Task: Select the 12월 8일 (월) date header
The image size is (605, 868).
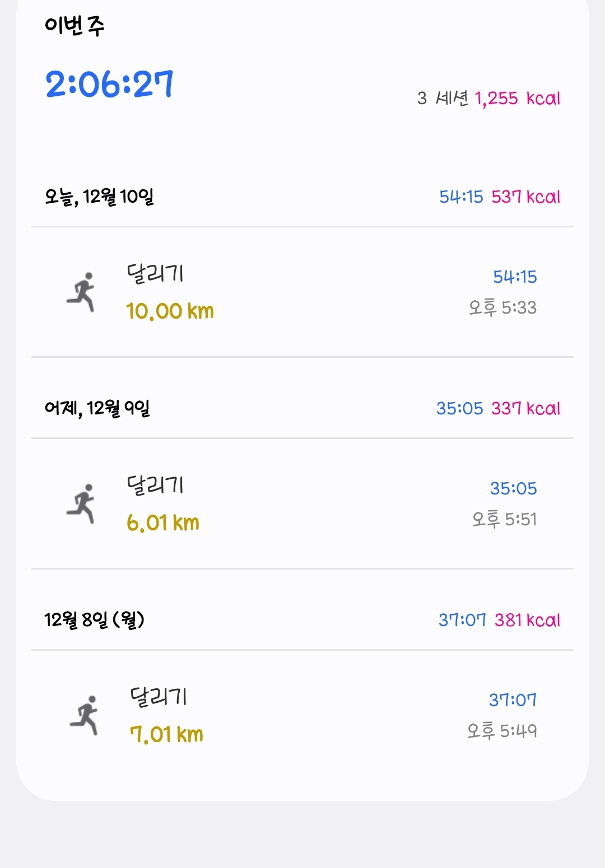Action: pyautogui.click(x=94, y=620)
